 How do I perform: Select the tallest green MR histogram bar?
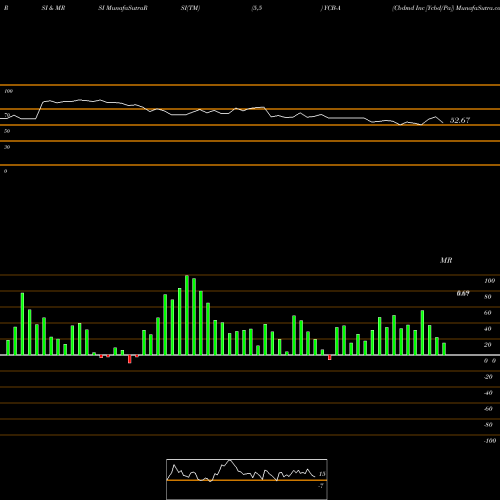tap(187, 315)
